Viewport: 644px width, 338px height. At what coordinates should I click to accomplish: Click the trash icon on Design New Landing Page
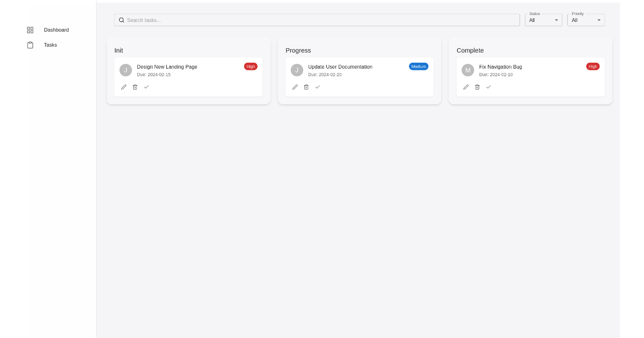point(135,87)
